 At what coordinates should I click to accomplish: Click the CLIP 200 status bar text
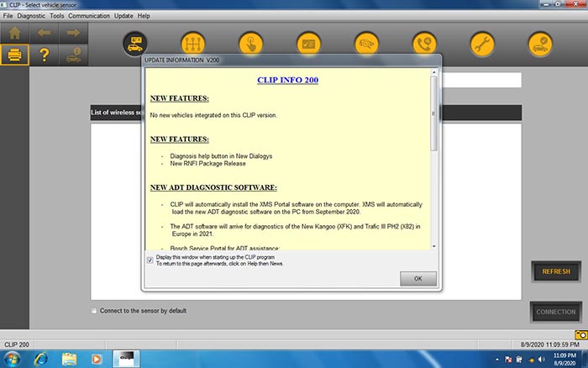pos(17,344)
